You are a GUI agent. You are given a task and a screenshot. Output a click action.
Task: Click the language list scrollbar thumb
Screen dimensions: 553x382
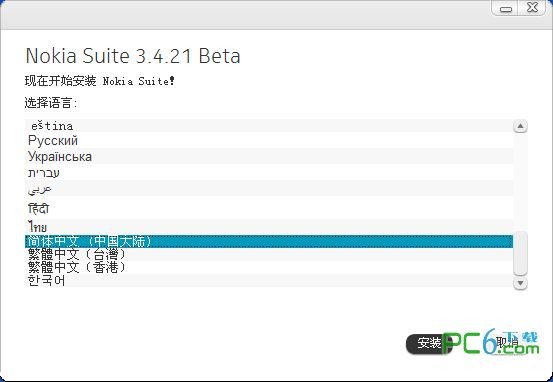point(520,253)
